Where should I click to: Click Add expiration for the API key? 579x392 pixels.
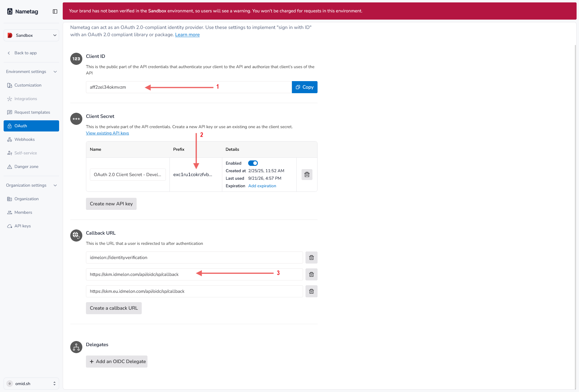(262, 186)
